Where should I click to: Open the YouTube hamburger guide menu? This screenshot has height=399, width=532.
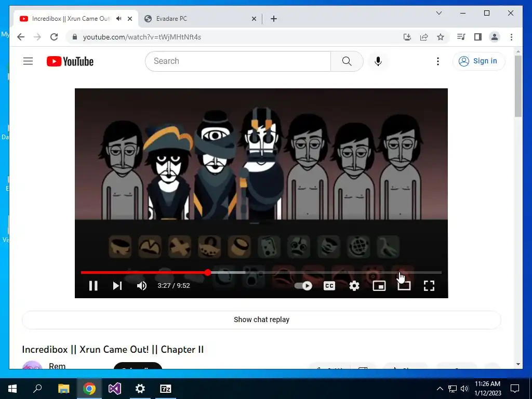click(x=28, y=61)
